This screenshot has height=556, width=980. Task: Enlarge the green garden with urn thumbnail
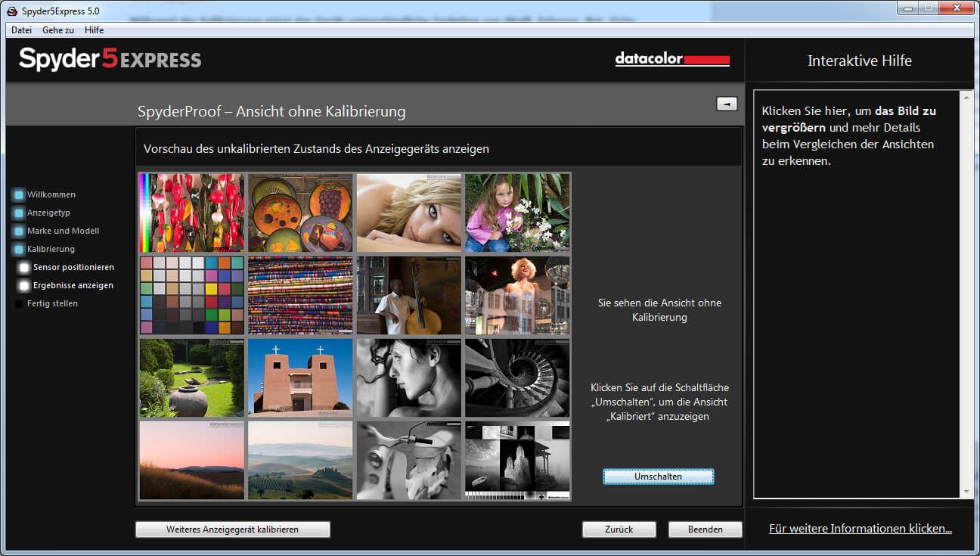[192, 377]
